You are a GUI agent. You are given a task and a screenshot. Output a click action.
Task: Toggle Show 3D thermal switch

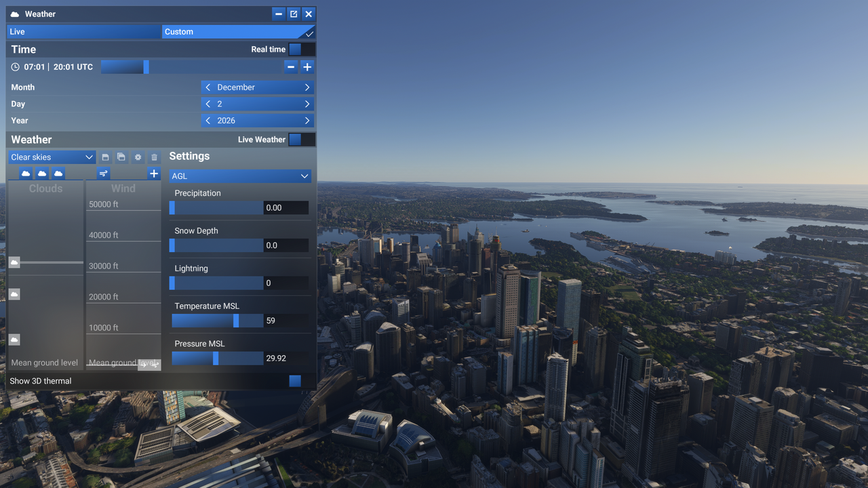point(301,381)
